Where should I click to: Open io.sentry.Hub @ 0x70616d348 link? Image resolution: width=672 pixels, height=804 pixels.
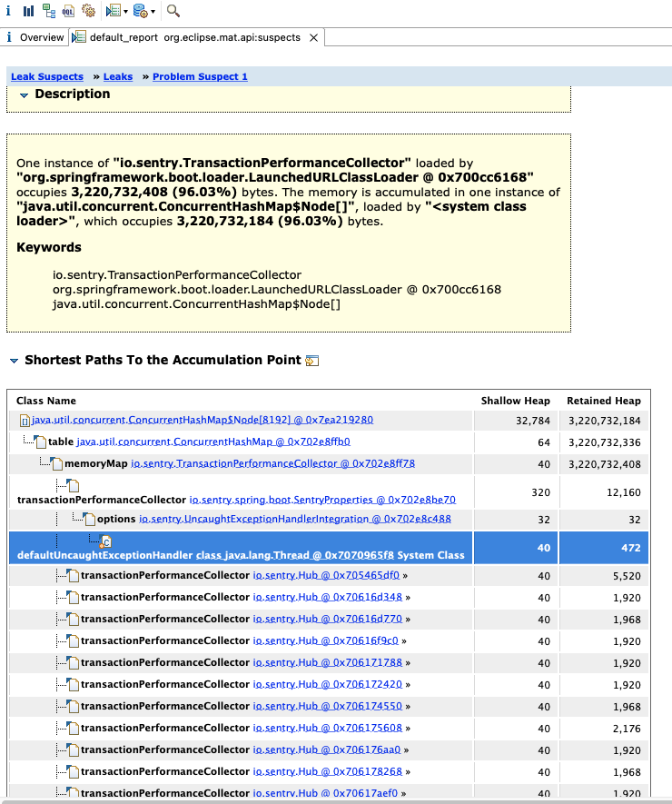[x=328, y=598]
